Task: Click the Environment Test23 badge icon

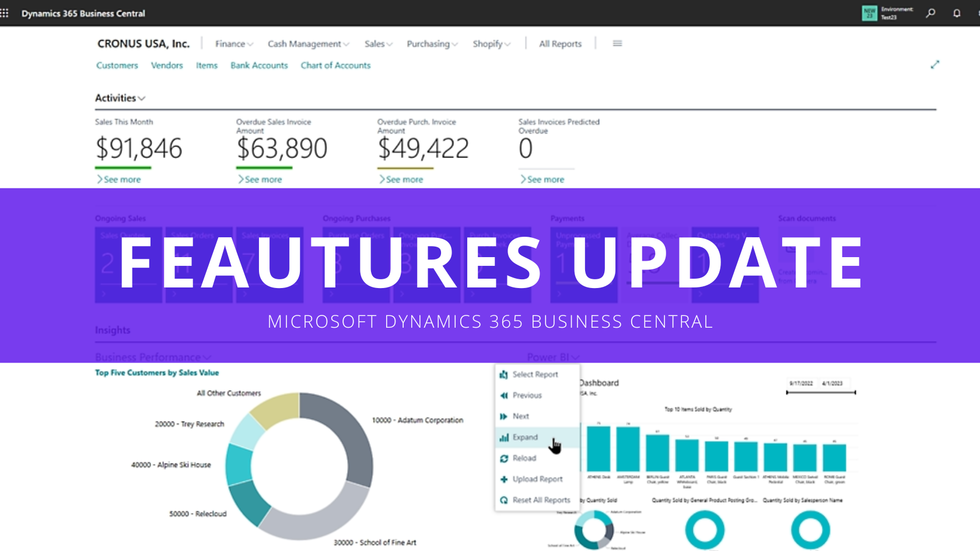Action: 869,13
